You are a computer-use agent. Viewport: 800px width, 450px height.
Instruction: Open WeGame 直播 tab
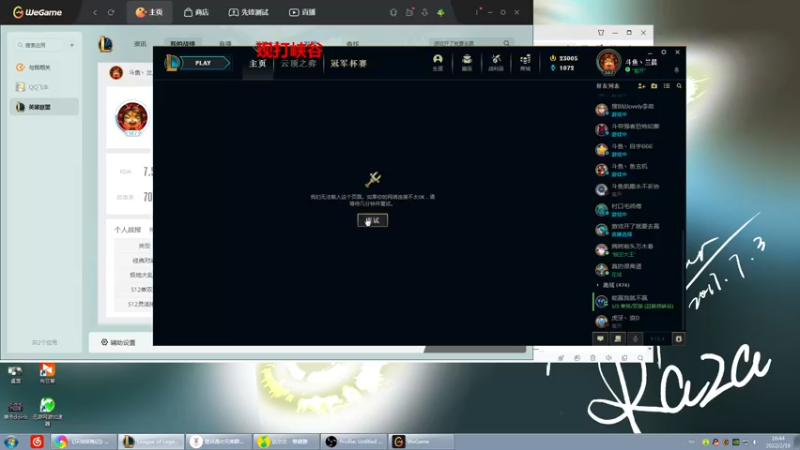coord(303,12)
